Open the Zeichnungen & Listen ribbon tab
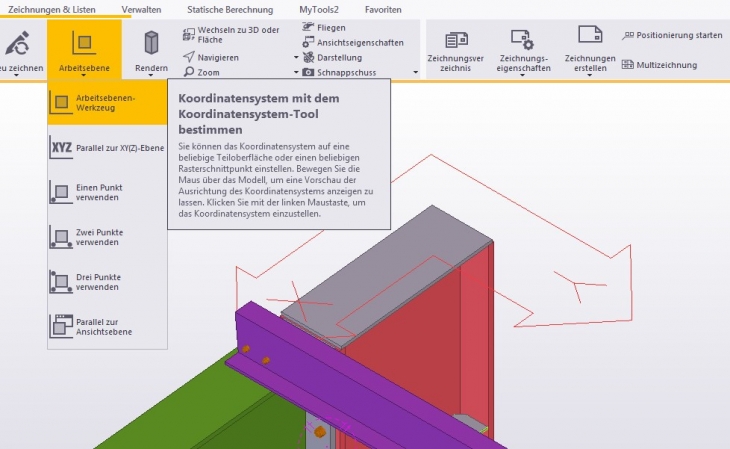This screenshot has width=730, height=449. pyautogui.click(x=52, y=9)
